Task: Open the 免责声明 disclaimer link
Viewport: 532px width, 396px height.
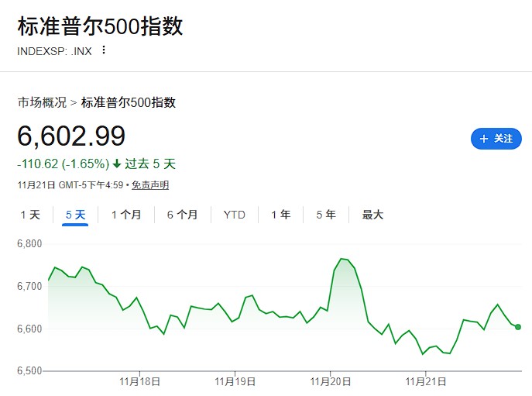Action: coord(150,185)
